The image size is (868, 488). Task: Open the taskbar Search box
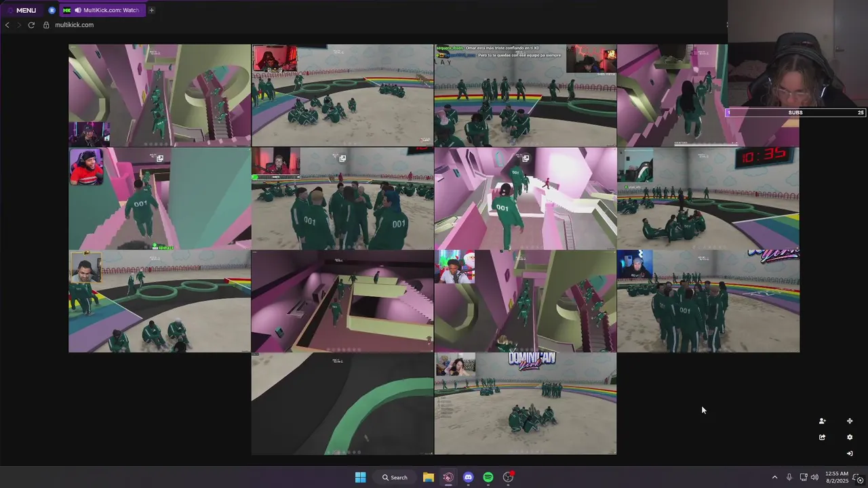[x=394, y=477]
